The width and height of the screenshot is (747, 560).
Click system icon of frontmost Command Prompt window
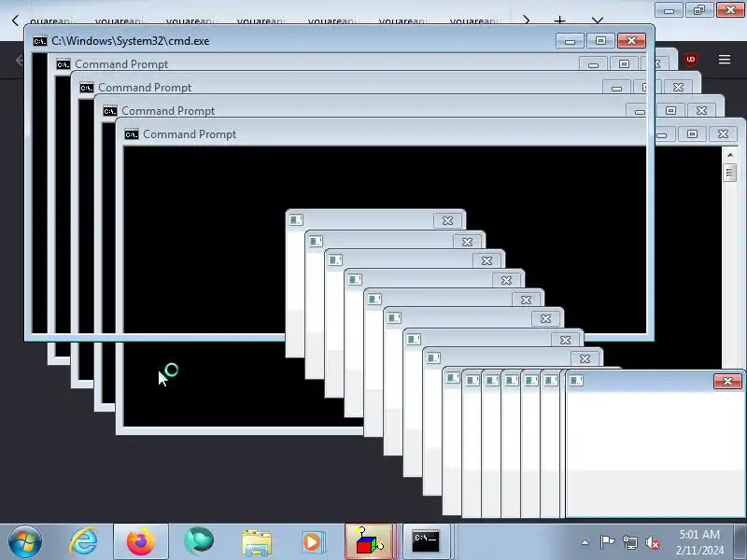click(x=132, y=134)
